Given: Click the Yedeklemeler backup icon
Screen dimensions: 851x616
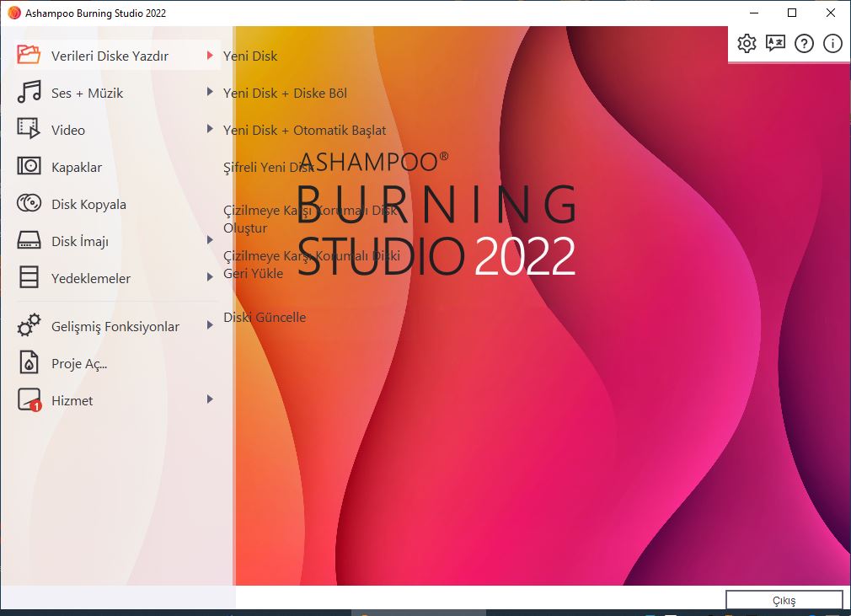Looking at the screenshot, I should point(29,276).
